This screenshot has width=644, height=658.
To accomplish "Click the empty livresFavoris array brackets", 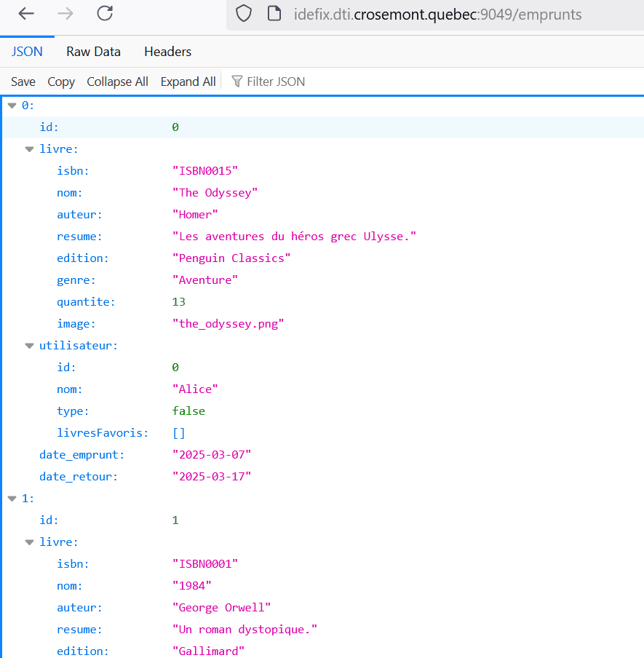I will (x=179, y=432).
